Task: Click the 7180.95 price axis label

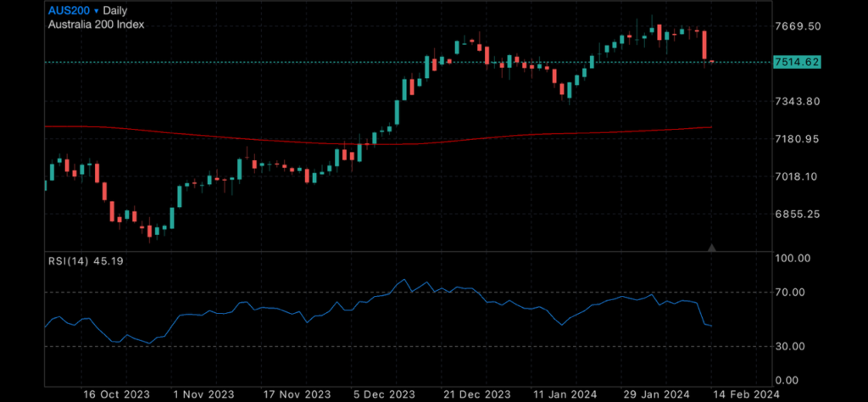Action: (798, 139)
